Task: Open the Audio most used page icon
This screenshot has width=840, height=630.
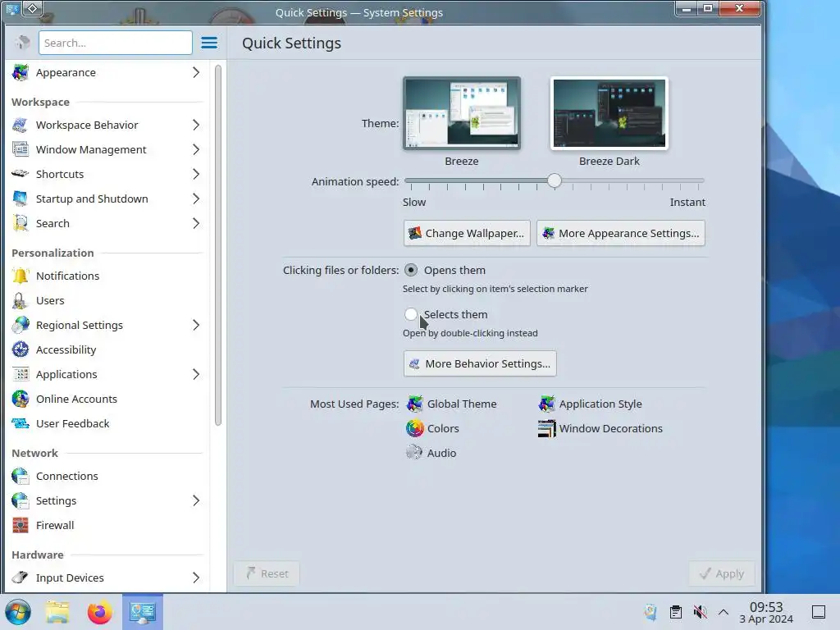Action: 414,453
